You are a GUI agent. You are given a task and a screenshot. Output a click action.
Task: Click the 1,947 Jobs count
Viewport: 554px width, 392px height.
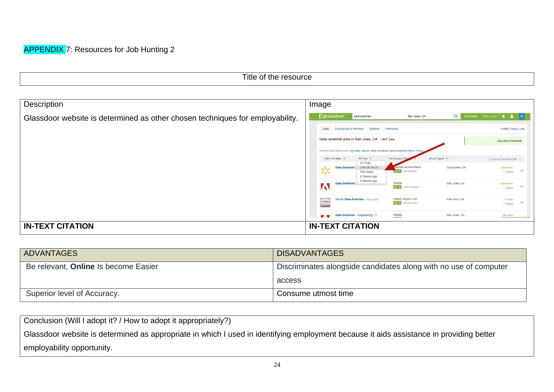tap(388, 139)
